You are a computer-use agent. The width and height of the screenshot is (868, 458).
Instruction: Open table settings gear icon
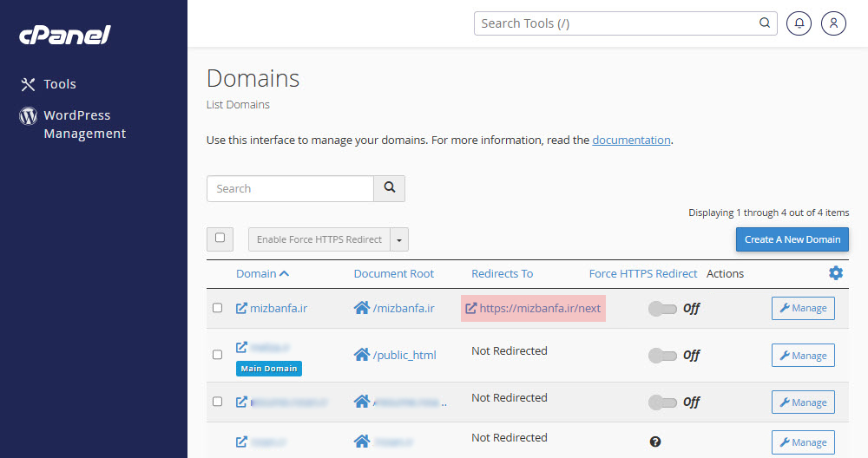pos(835,273)
